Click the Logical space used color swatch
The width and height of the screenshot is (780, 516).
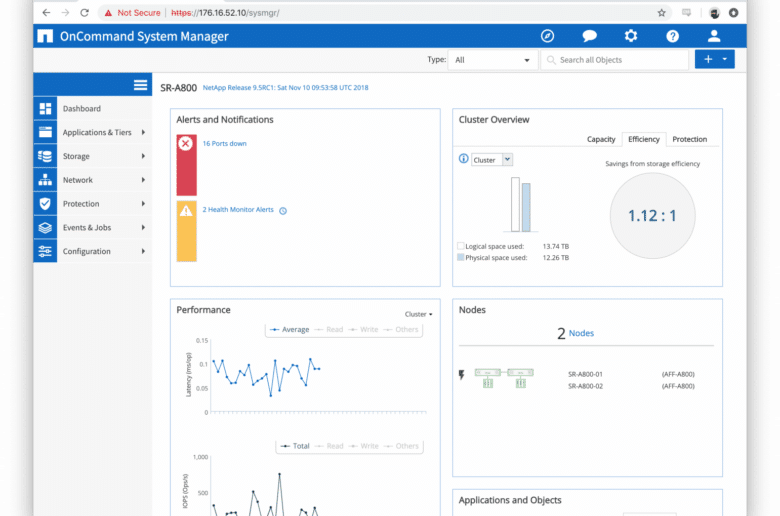(461, 246)
